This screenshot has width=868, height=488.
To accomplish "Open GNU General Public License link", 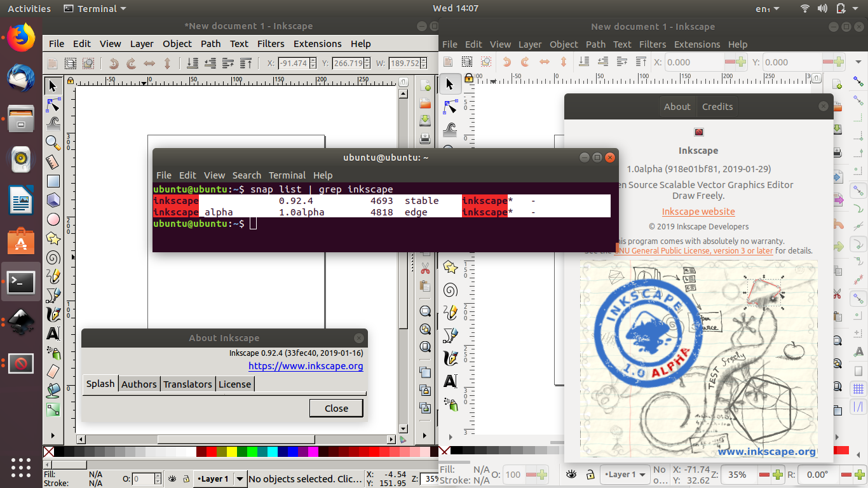I will pos(694,250).
